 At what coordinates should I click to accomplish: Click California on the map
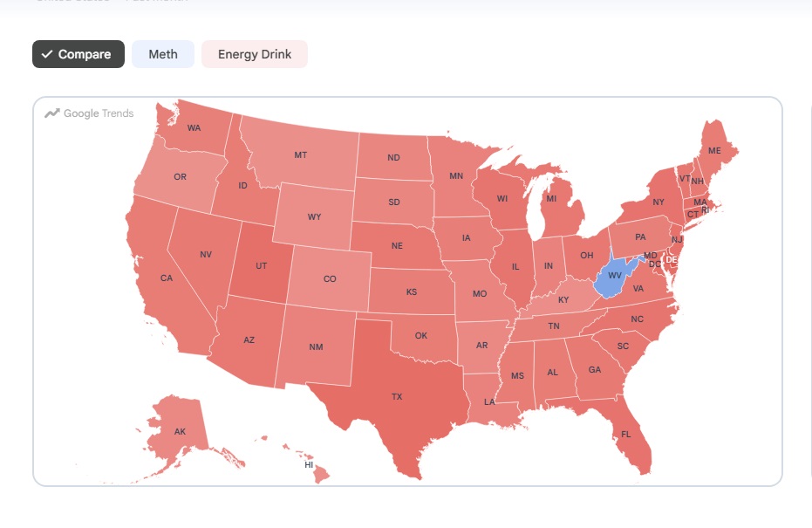click(167, 278)
